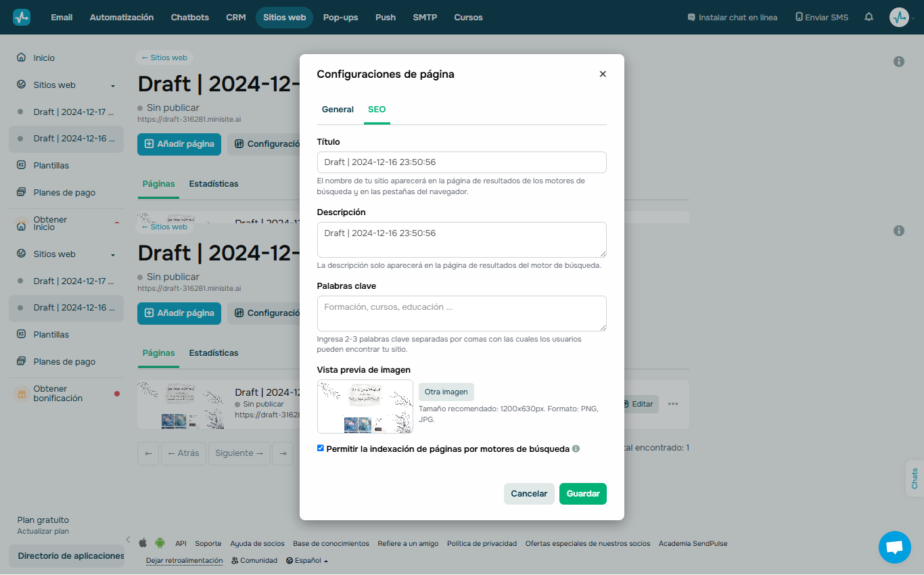The image size is (924, 575).
Task: Click the info icon beside the indexing checkbox
Action: point(576,448)
